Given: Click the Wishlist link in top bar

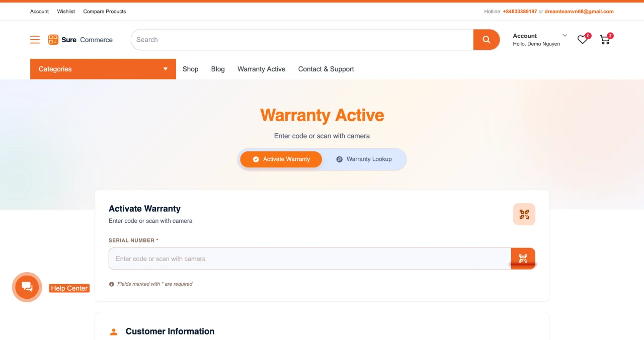Looking at the screenshot, I should point(66,12).
